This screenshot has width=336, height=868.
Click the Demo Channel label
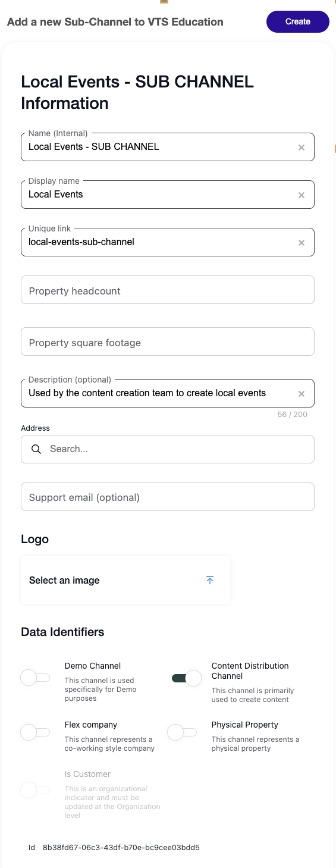(93, 666)
